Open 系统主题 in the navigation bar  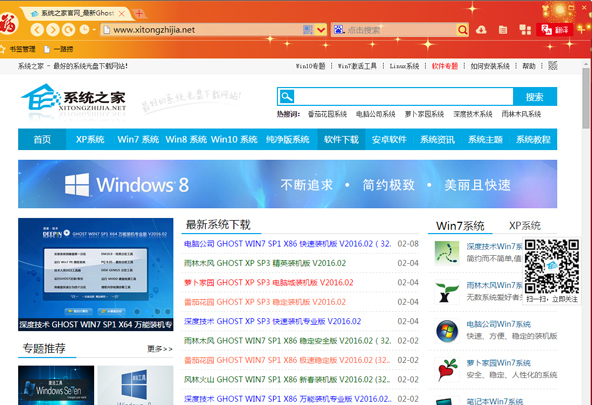pos(485,139)
